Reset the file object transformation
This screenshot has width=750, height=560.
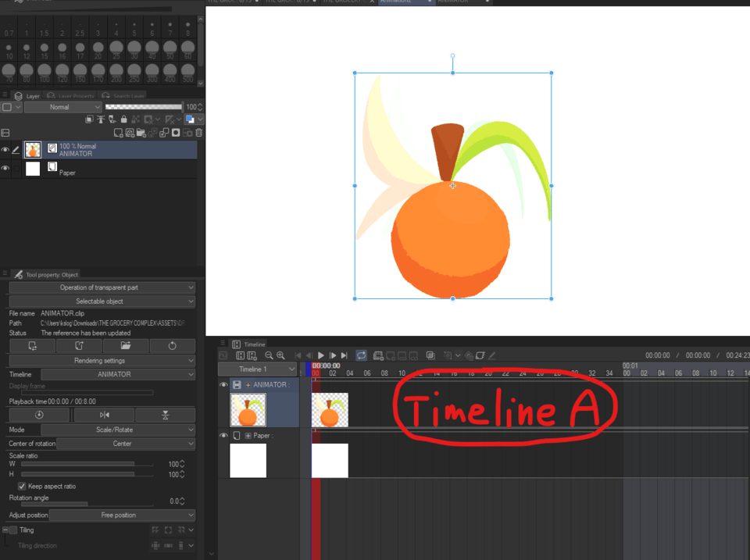172,346
